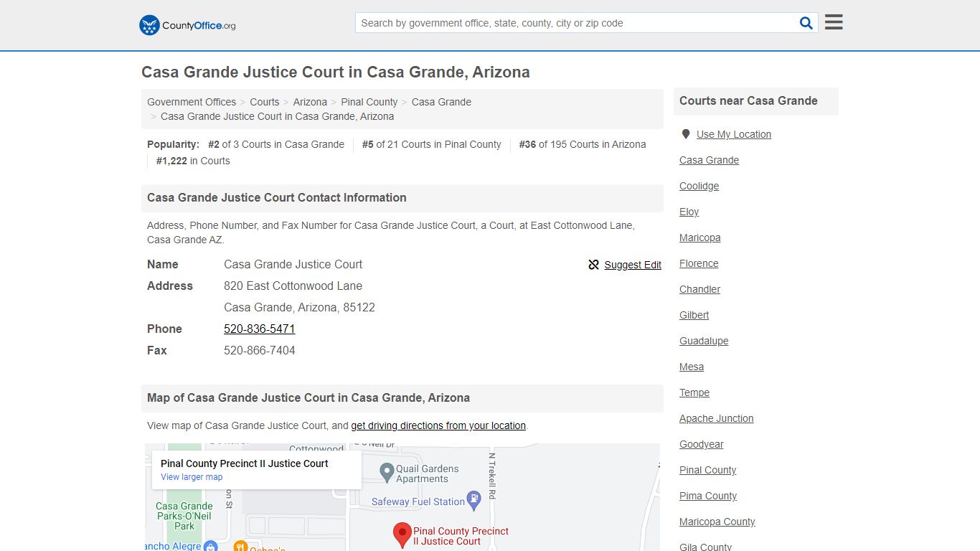Open Pima County courts link

pyautogui.click(x=708, y=496)
